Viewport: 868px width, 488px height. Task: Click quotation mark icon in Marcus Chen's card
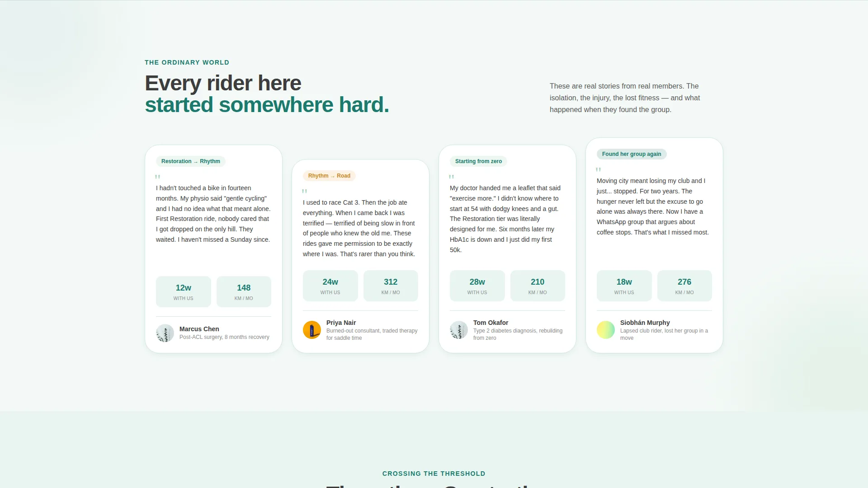pyautogui.click(x=157, y=177)
